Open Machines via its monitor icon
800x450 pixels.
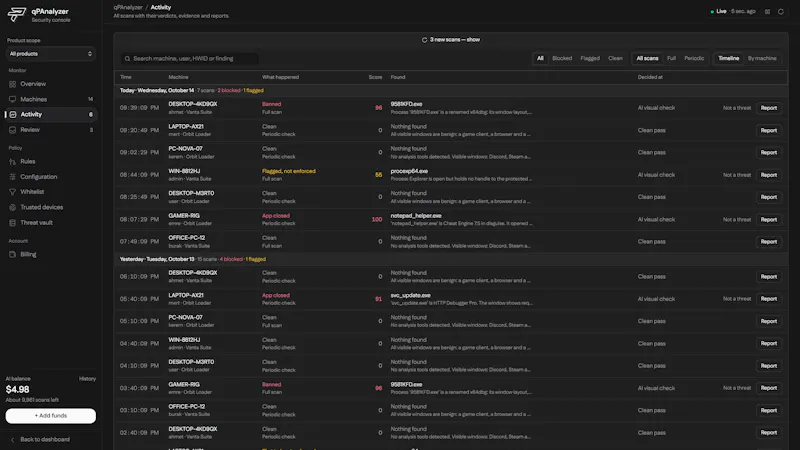click(12, 99)
